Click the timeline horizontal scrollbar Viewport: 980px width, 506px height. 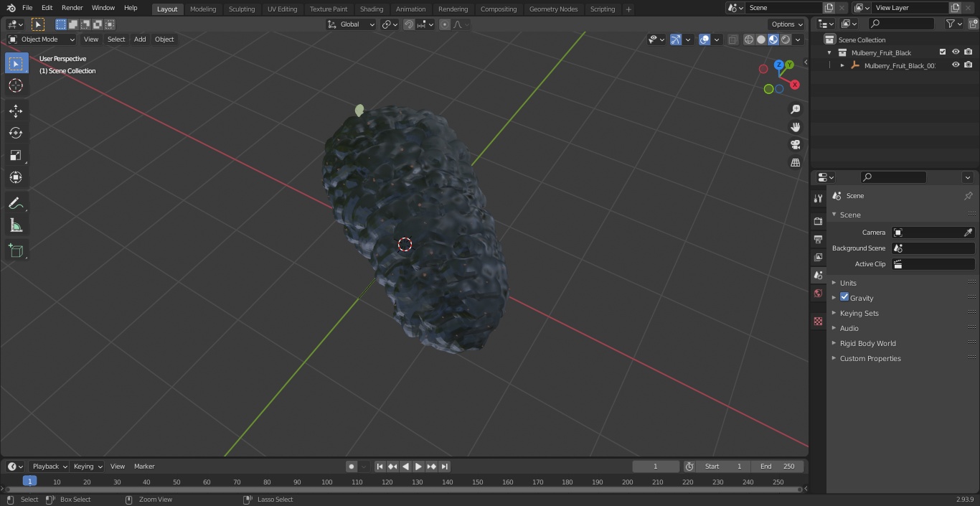(404, 489)
